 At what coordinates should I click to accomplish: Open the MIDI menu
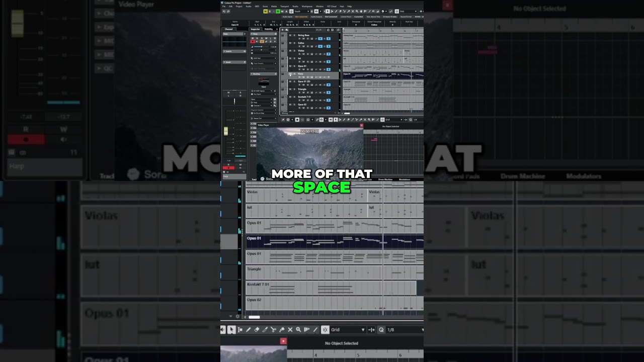(x=257, y=7)
